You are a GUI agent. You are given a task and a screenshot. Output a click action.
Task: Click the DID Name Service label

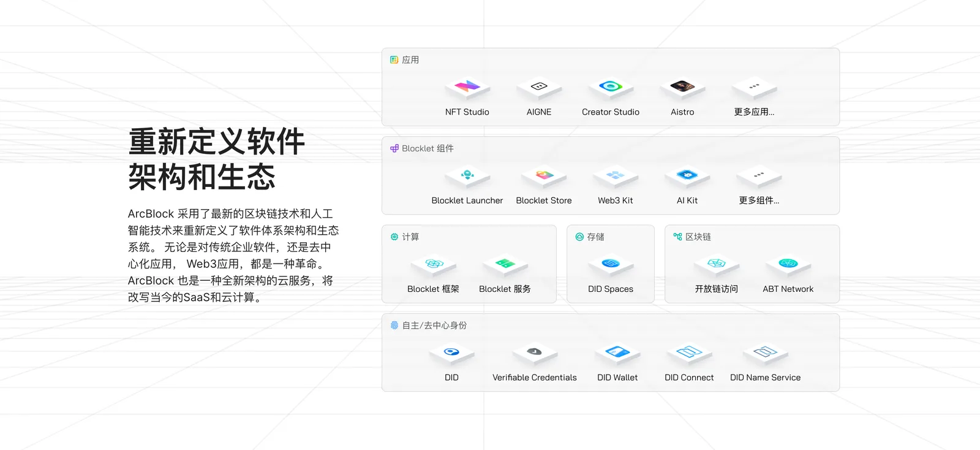click(766, 378)
